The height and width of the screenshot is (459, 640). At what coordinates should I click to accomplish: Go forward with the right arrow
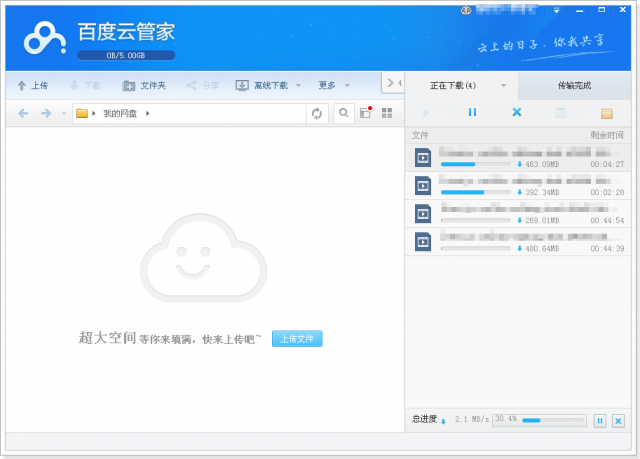[46, 113]
